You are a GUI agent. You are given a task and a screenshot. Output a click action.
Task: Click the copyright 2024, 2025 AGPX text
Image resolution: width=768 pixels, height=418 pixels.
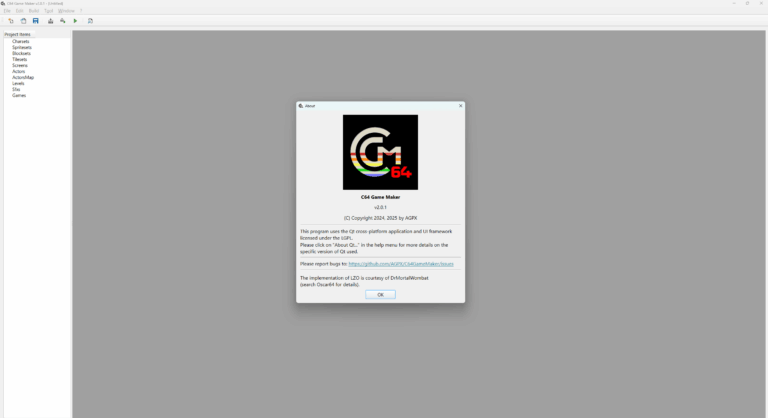pyautogui.click(x=381, y=218)
